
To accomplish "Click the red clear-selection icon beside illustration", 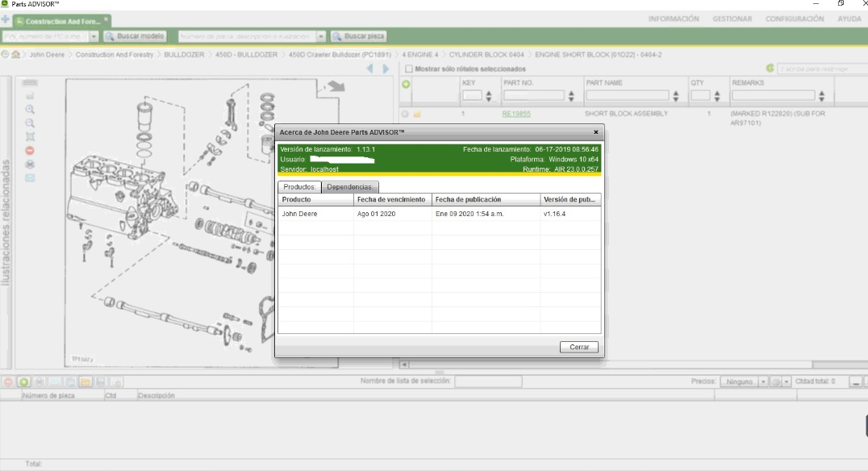I will coord(30,151).
